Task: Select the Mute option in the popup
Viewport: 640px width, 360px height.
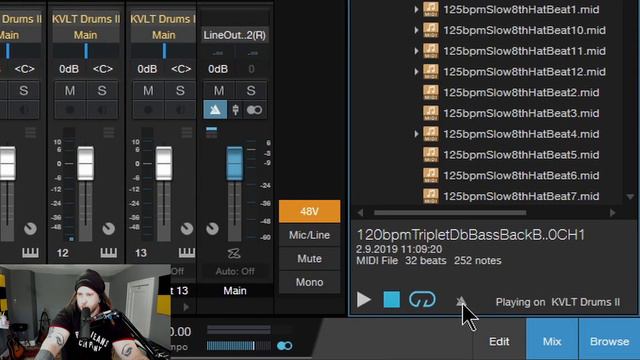Action: pyautogui.click(x=309, y=259)
